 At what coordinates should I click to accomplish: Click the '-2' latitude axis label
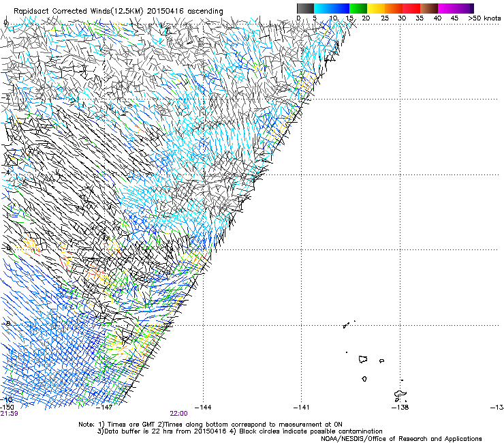[6, 97]
